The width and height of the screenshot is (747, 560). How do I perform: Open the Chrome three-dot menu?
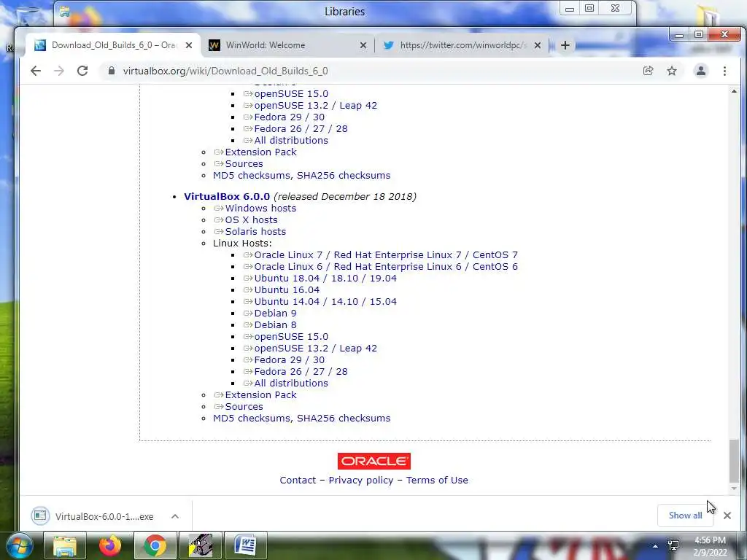click(724, 71)
